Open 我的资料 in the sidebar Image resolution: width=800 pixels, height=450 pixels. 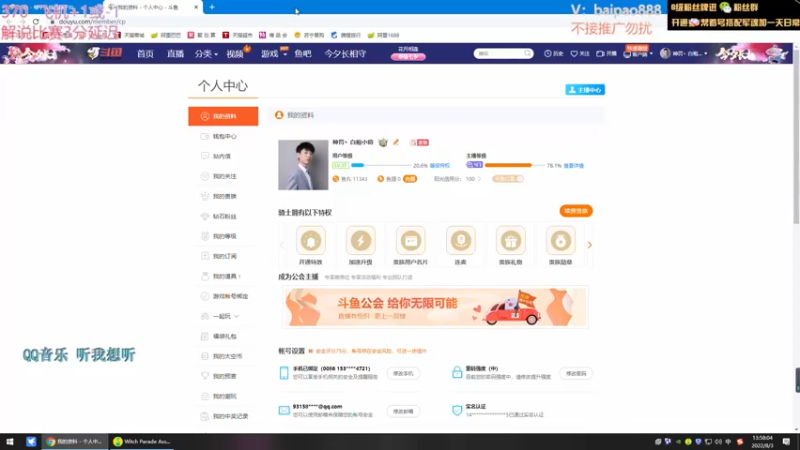pos(223,116)
